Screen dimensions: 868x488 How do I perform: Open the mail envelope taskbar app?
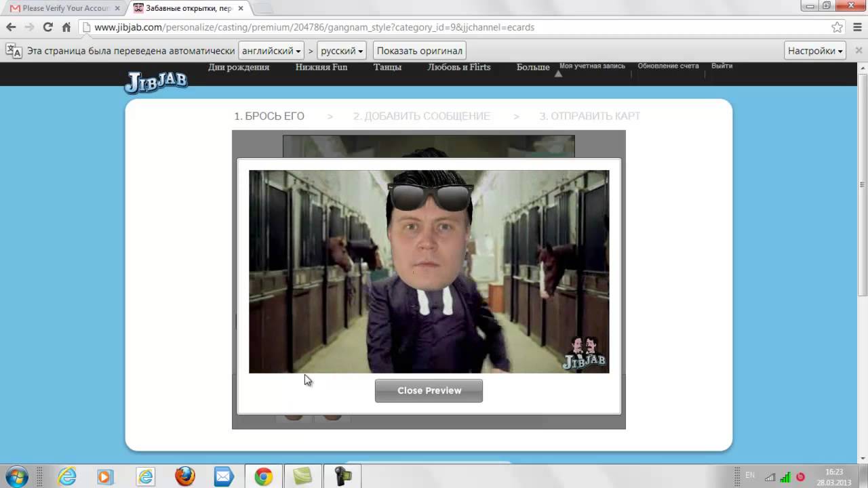(x=224, y=476)
